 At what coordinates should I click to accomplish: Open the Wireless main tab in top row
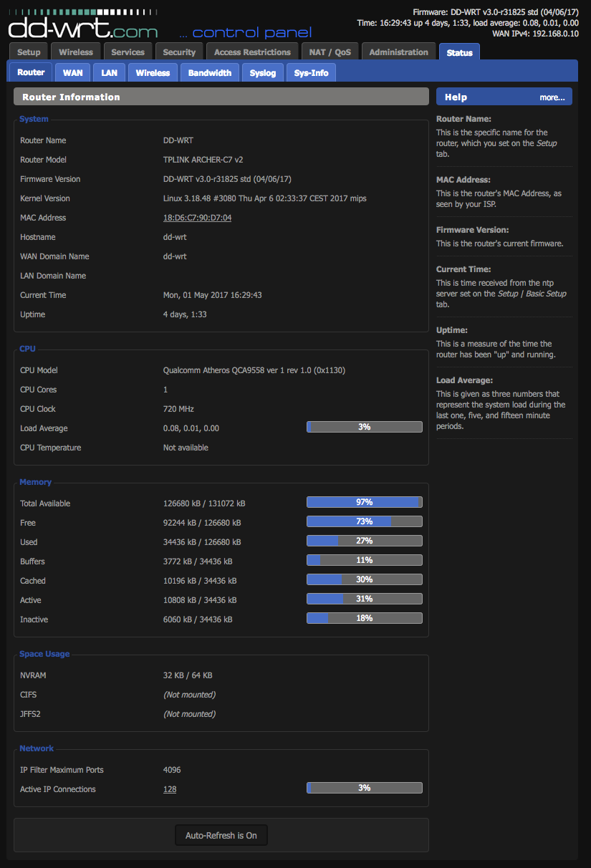coord(76,52)
